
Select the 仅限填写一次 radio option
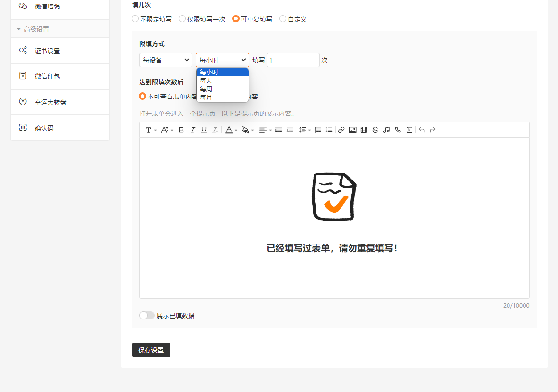[x=182, y=19]
